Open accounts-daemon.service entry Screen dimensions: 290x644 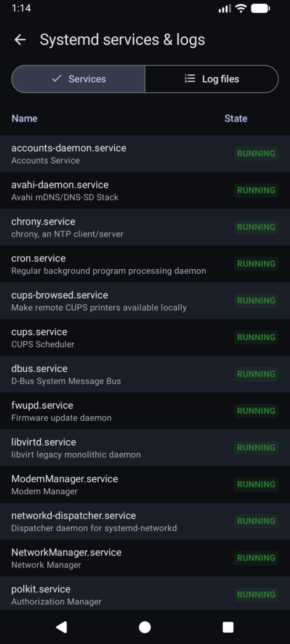145,153
